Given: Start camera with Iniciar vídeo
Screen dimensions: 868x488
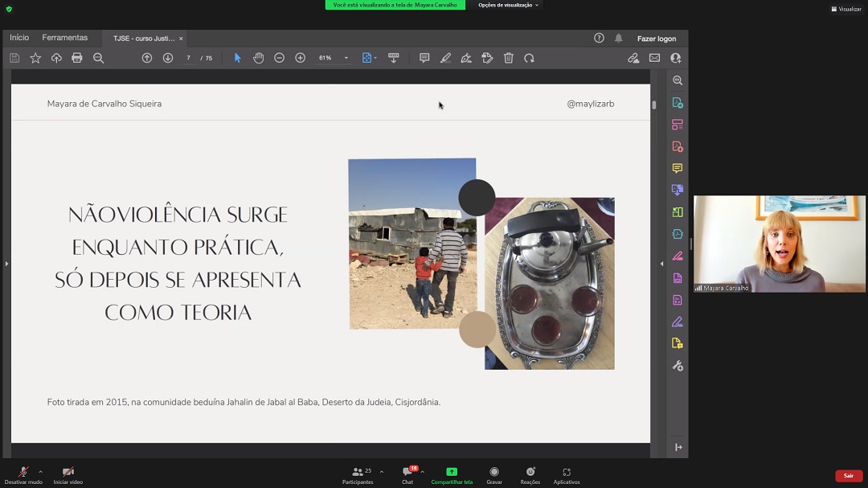Looking at the screenshot, I should pos(68,475).
